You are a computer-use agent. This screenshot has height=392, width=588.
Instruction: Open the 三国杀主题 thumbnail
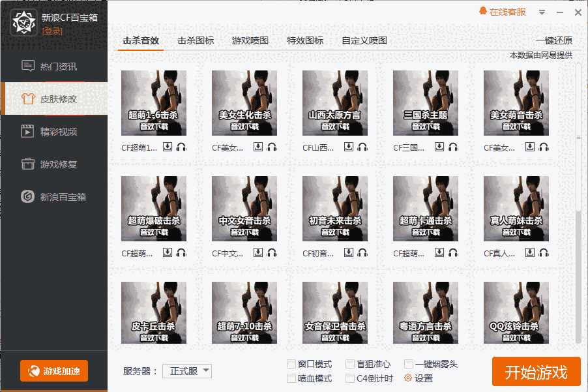[x=426, y=103]
